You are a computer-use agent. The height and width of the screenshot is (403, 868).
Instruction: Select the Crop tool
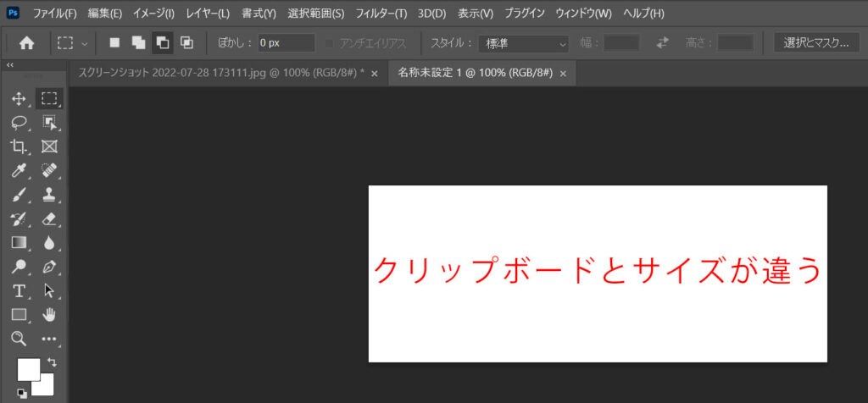pyautogui.click(x=19, y=146)
